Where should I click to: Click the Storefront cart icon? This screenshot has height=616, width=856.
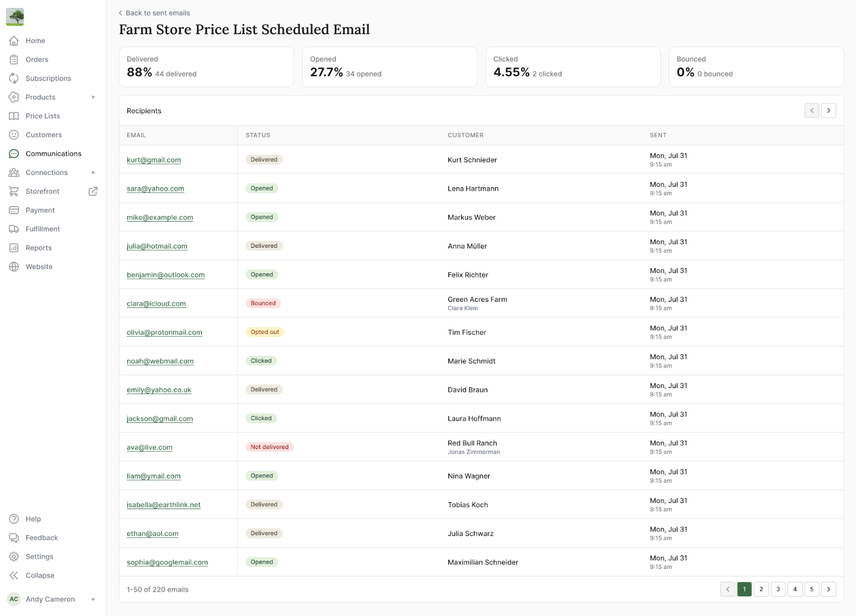coord(14,191)
